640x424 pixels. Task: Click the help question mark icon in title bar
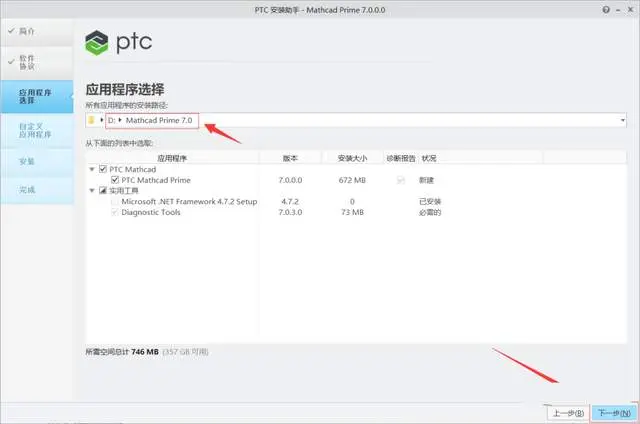(606, 10)
